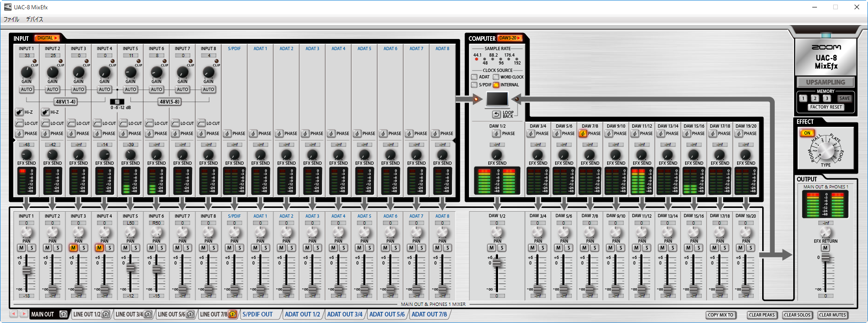Unmute the Input 3 mixer channel
Screen dimensions: 868x323
73,248
